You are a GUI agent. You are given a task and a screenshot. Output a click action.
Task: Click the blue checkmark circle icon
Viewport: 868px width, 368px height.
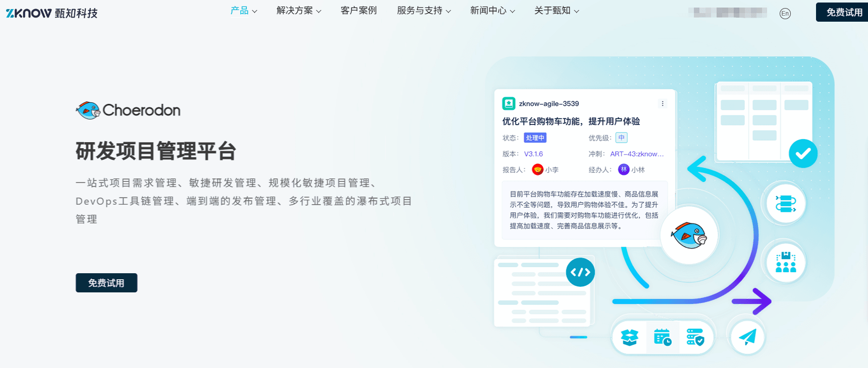pos(803,153)
